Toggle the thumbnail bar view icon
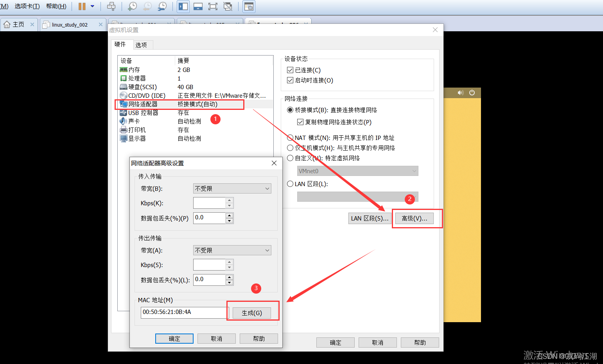603x364 pixels. (x=198, y=6)
